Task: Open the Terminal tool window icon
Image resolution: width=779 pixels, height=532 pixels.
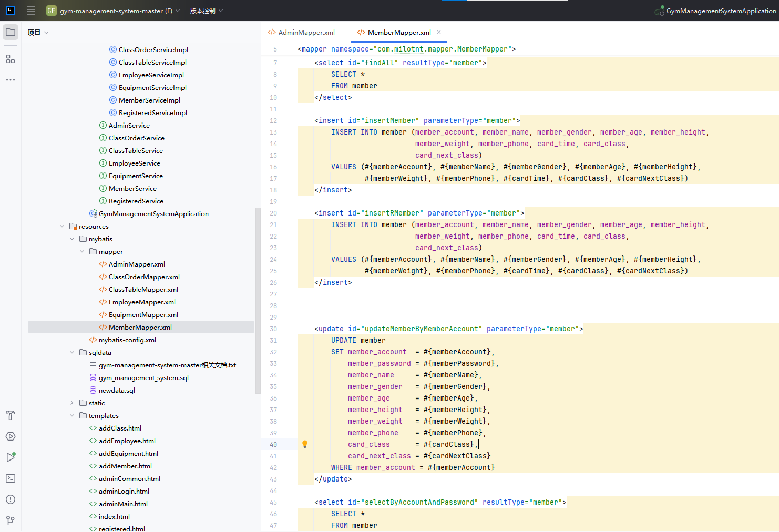Action: [11, 478]
